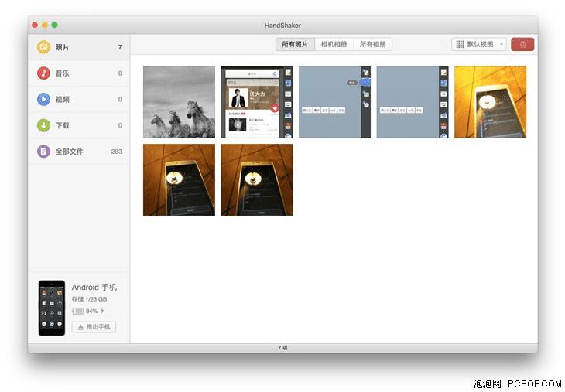Select the yellow-lit phone photo in first row
This screenshot has width=565, height=392.
(491, 102)
